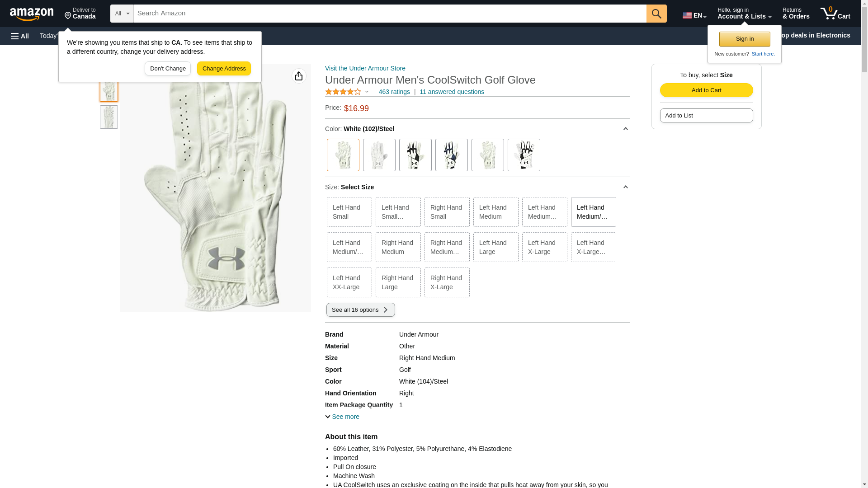Select the third glove color swatch
This screenshot has height=488, width=868.
(415, 155)
